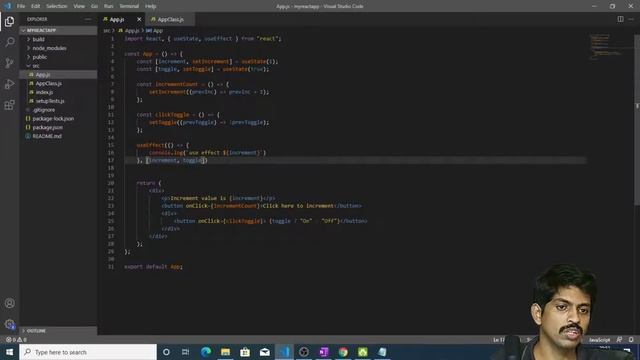Open the Accounts icon
Viewport: 640px width, 360px height.
click(9, 303)
